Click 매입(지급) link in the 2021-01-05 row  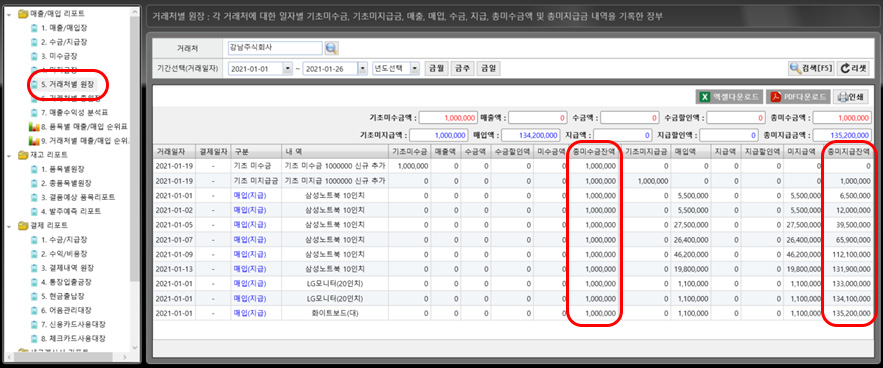coord(249,224)
